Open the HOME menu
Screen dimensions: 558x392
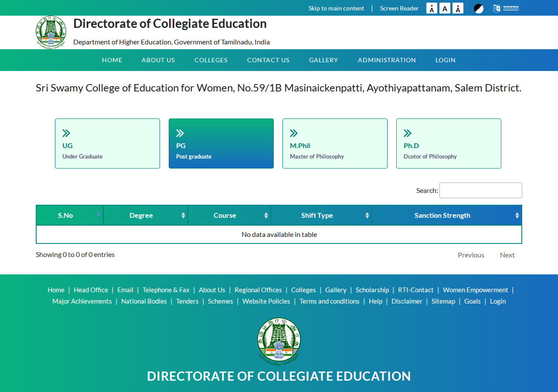(x=112, y=60)
